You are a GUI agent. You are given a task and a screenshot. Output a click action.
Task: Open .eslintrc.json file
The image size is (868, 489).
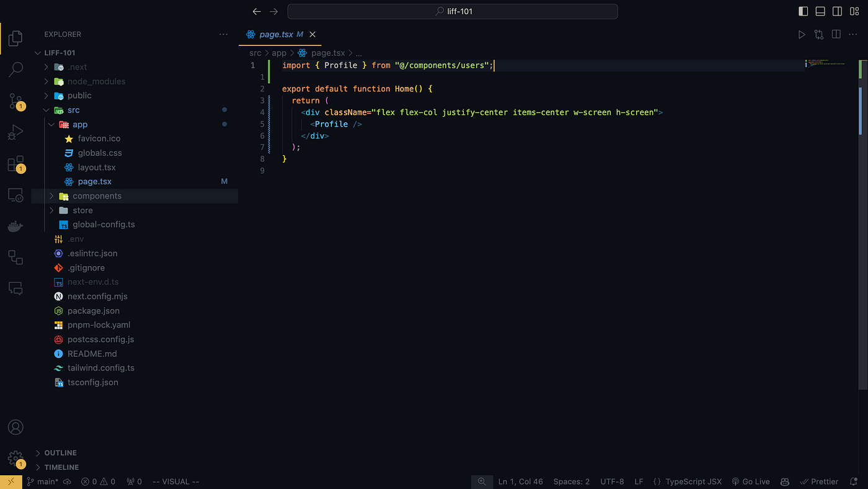tap(135, 253)
